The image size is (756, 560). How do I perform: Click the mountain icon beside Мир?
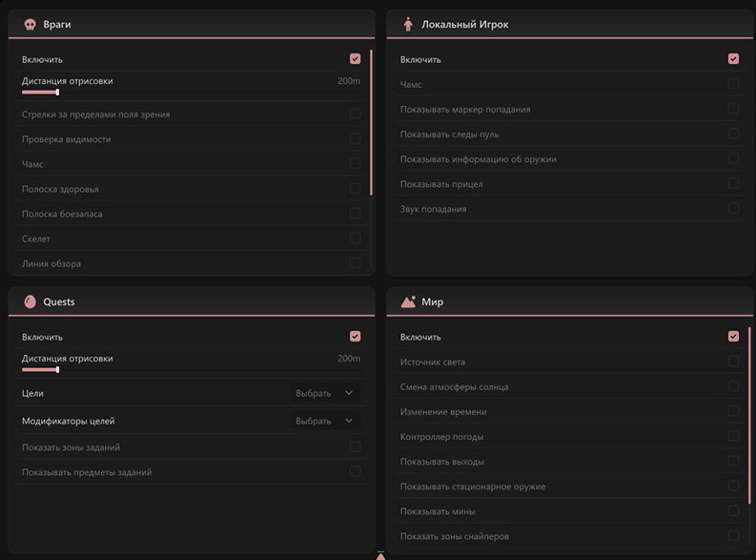tap(408, 301)
